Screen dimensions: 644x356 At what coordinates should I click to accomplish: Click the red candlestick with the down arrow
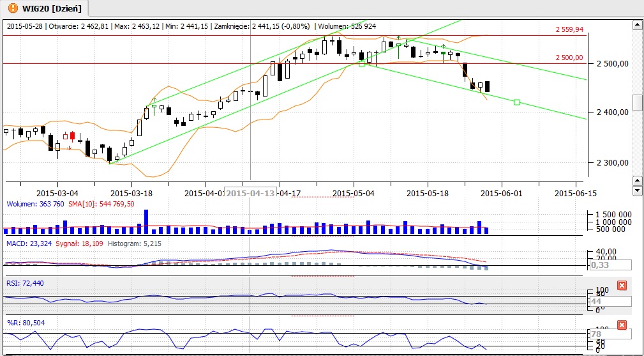72,136
